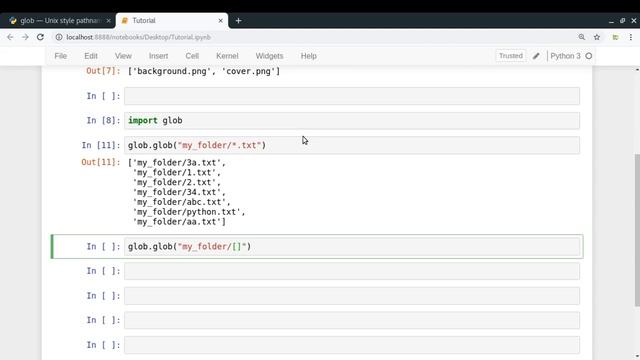Click the vertical page scrollbar thumb

point(637,230)
